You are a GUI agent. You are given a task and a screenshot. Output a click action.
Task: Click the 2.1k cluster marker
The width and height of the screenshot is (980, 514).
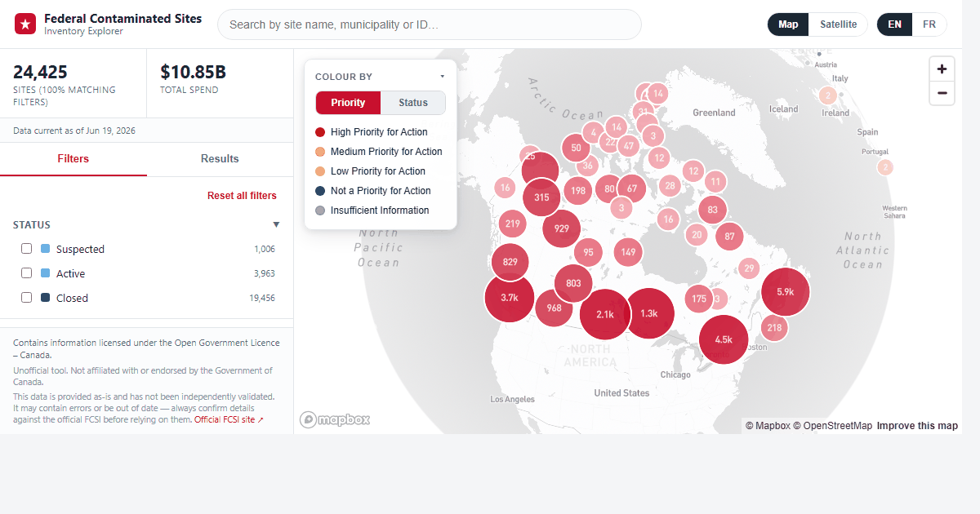click(x=605, y=314)
